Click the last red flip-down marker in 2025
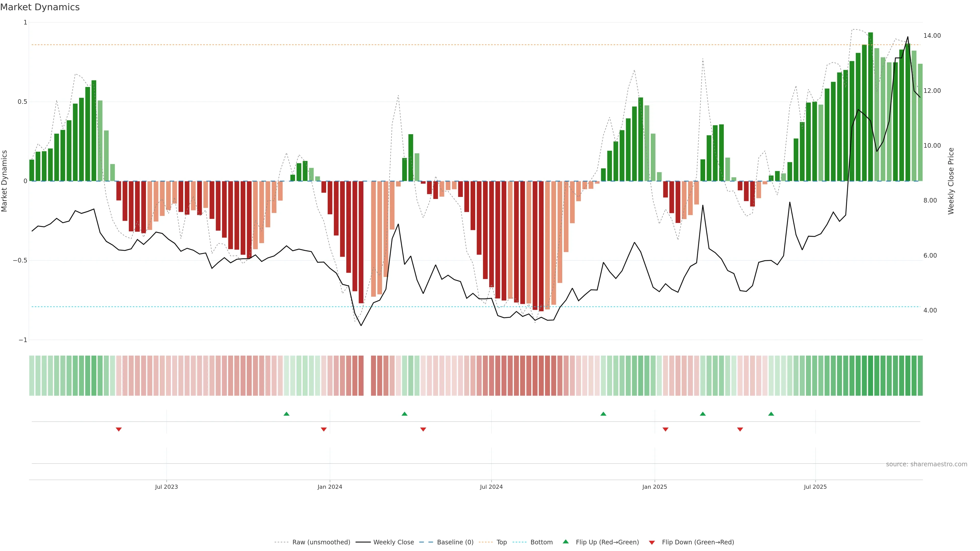Screen dimensions: 980x551 click(x=740, y=429)
